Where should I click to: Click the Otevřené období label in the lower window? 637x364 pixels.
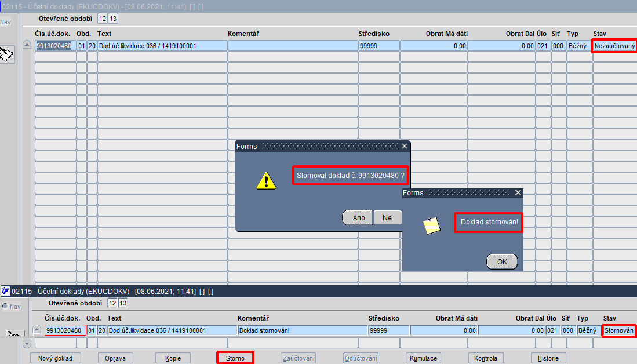[x=75, y=303]
